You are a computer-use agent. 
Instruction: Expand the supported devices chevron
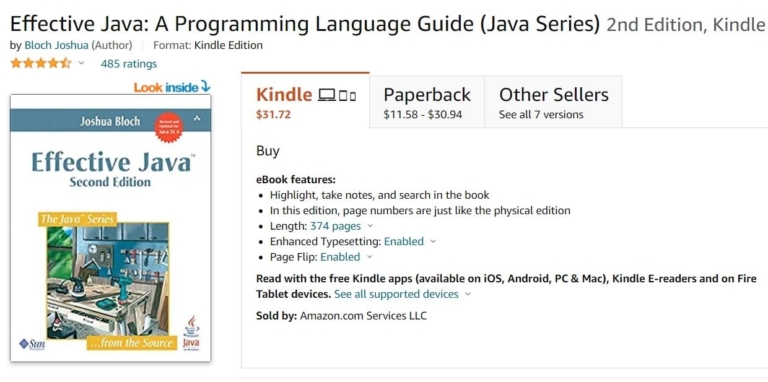pyautogui.click(x=468, y=294)
